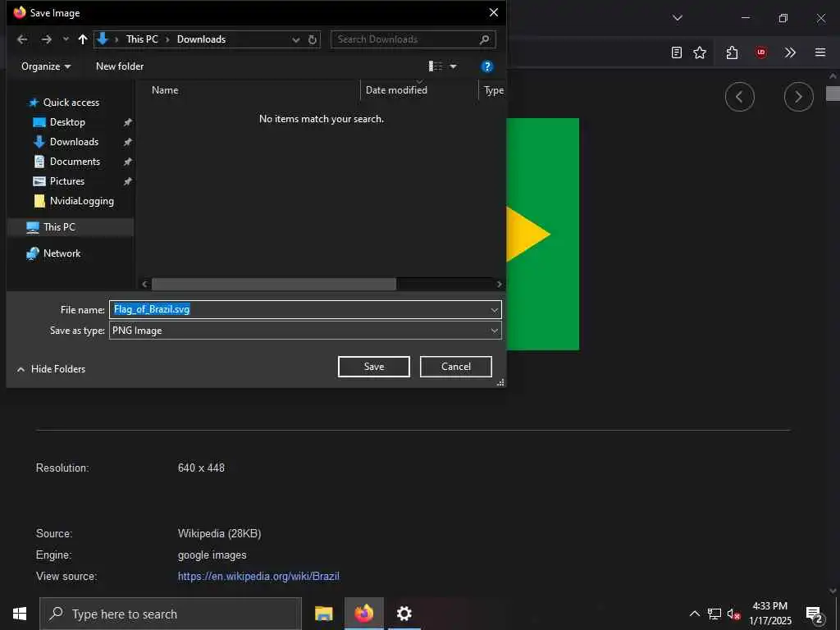Open recent locations dropdown arrow
The image size is (840, 630).
[x=66, y=39]
